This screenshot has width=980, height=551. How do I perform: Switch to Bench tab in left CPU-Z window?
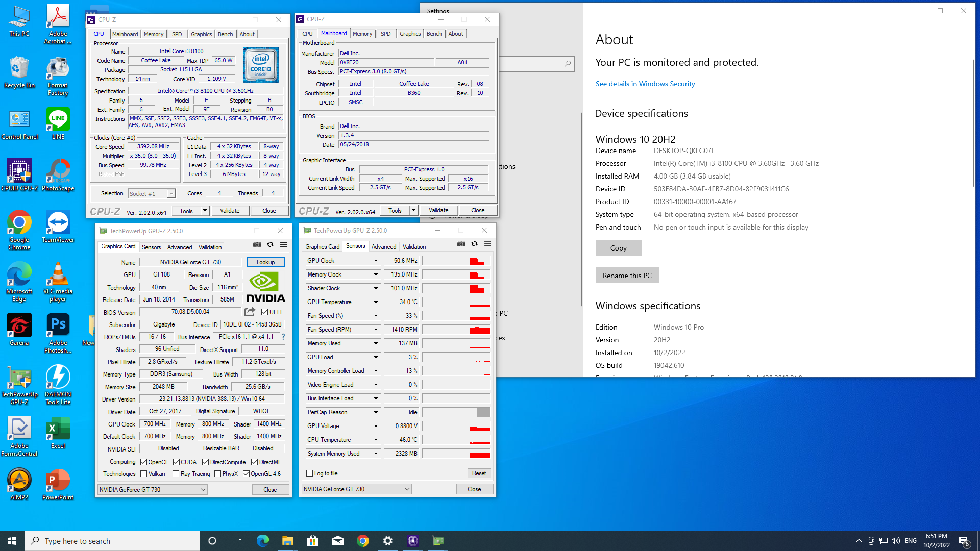coord(225,34)
